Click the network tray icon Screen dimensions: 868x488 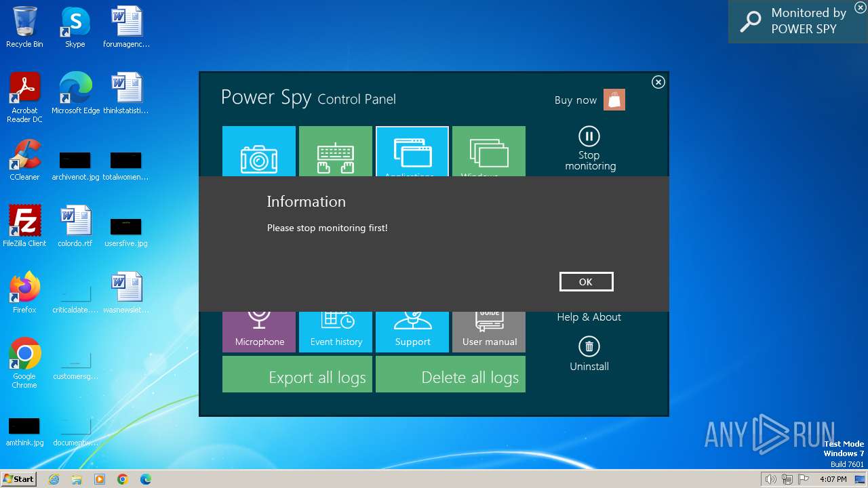pyautogui.click(x=787, y=479)
